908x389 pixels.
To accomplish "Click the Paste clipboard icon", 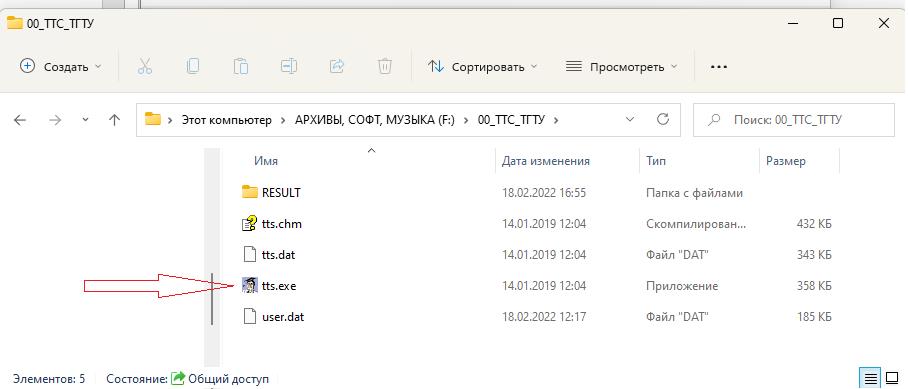I will (240, 67).
